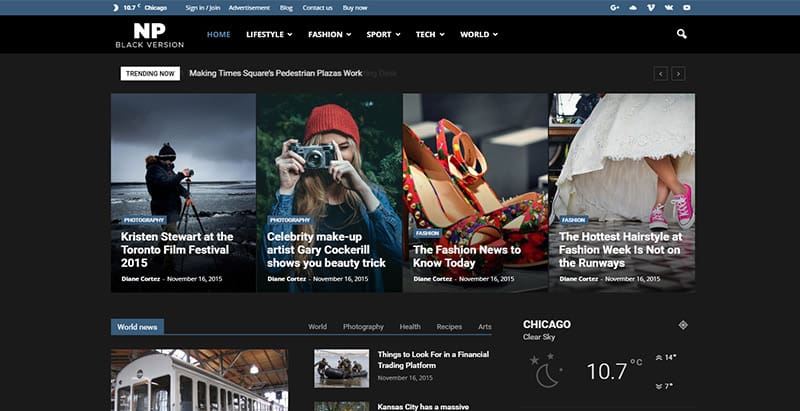This screenshot has width=800, height=411.
Task: Click author Diane Cortez under Kristen Stewart story
Action: pyautogui.click(x=140, y=279)
